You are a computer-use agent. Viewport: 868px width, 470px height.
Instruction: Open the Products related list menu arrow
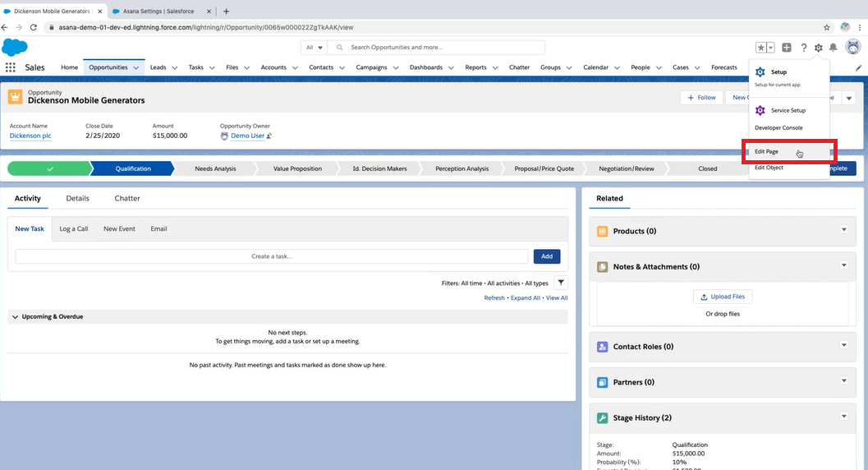843,229
